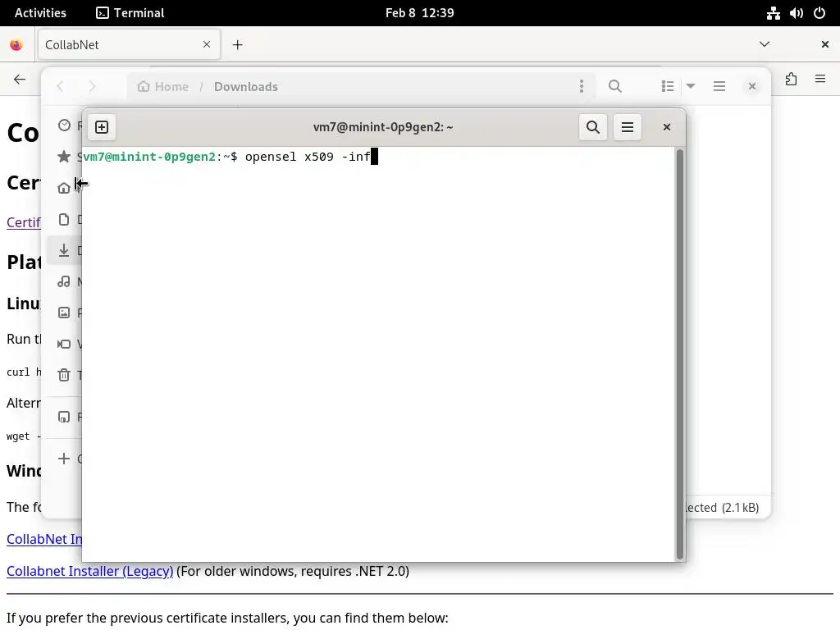Click the volume icon in top bar
The height and width of the screenshot is (630, 840).
796,13
